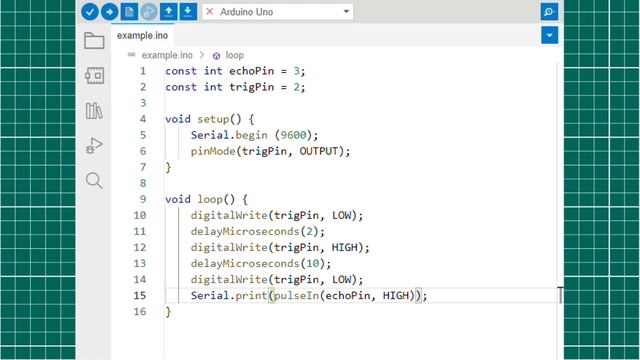Viewport: 640px width, 360px height.
Task: Click the Upload arrow button
Action: 109,12
